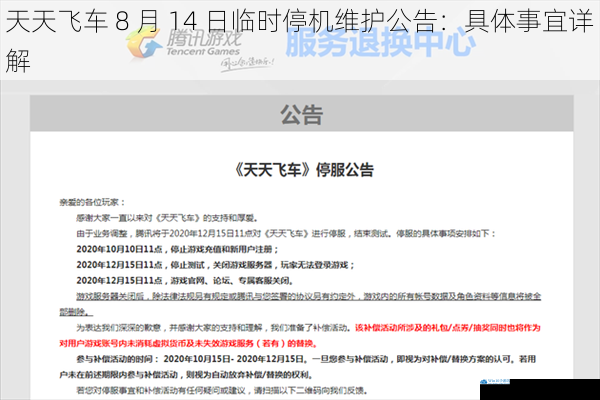
Task: Select the line 停止测试，关闭游戏服务器
Action: point(215,265)
